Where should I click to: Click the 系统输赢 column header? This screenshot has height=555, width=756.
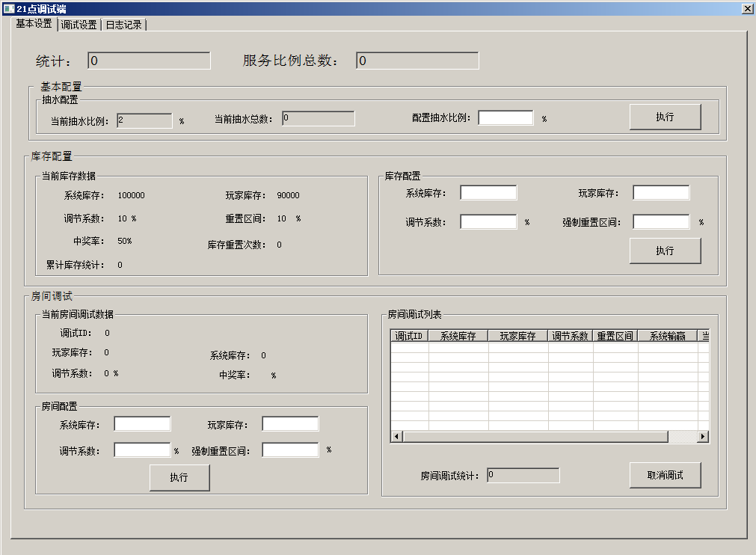coord(667,337)
